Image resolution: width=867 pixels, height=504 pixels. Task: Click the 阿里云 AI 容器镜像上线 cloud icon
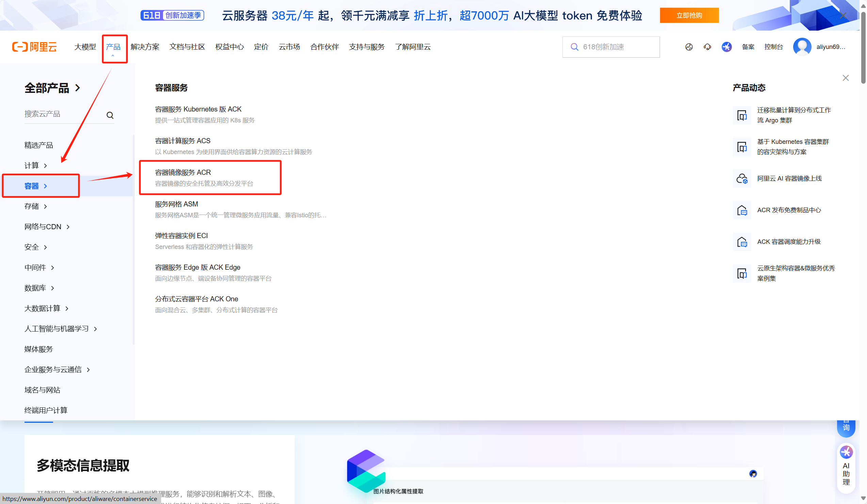(742, 179)
